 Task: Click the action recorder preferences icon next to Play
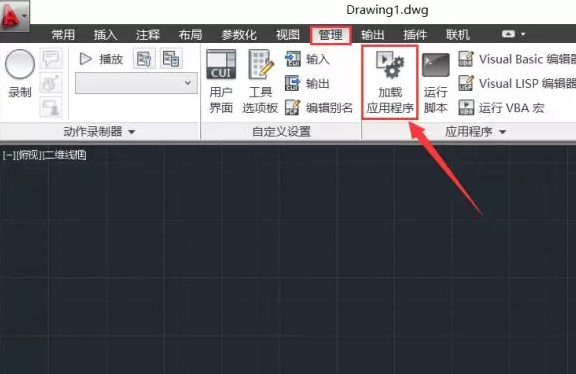144,59
